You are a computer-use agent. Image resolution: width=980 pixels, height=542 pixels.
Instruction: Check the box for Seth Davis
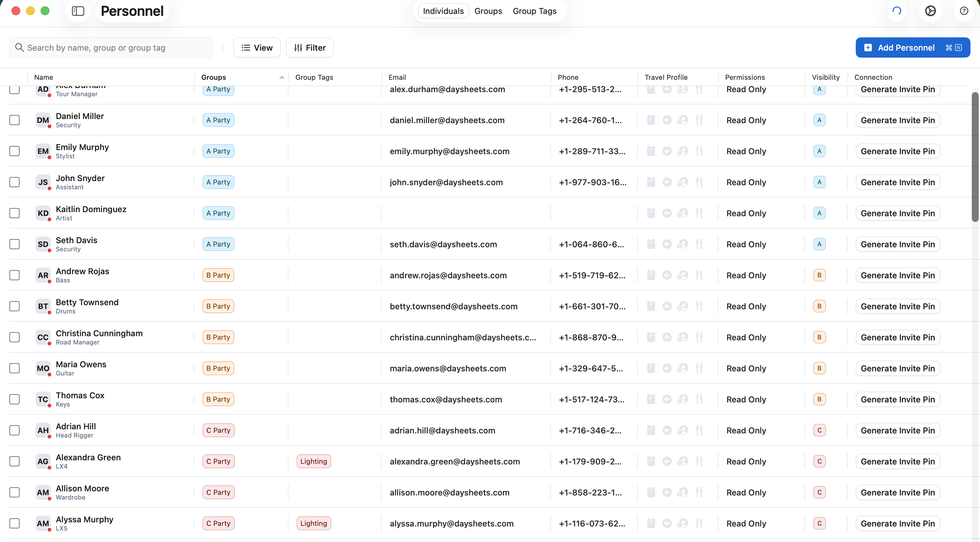pyautogui.click(x=15, y=244)
